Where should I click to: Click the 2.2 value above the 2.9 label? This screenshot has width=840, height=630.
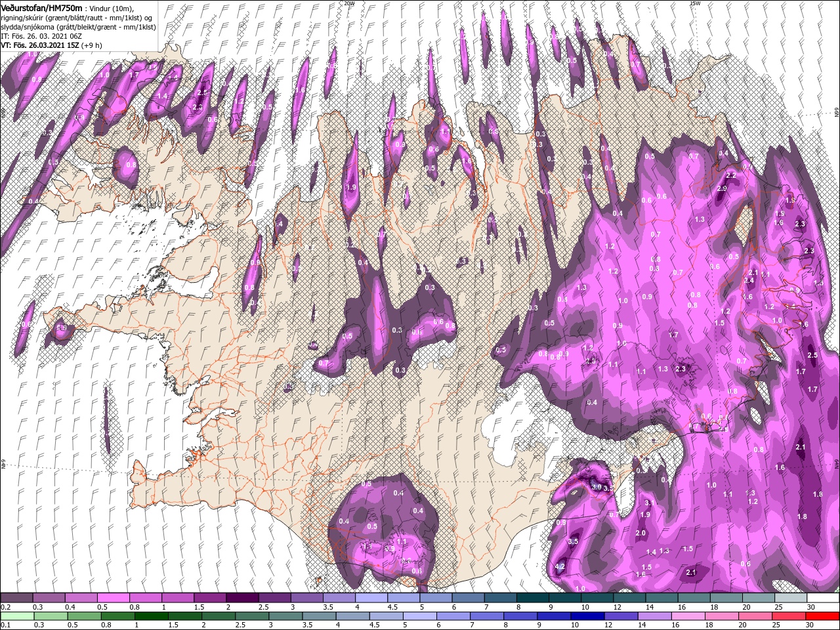click(730, 176)
